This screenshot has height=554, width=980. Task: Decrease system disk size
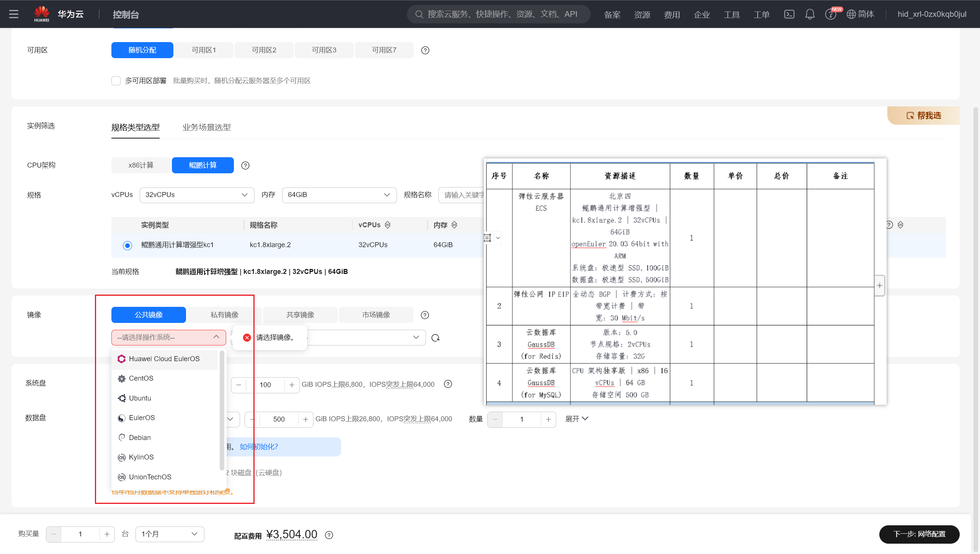[239, 385]
